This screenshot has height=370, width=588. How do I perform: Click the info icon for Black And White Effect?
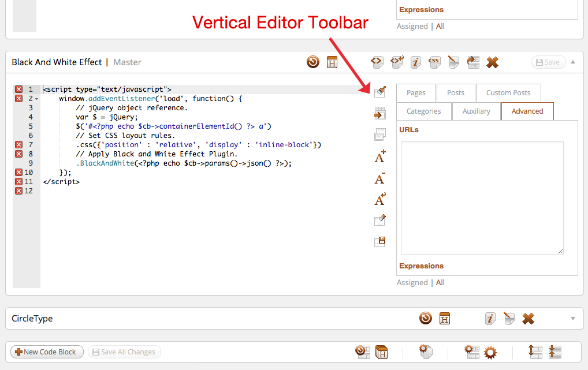pyautogui.click(x=415, y=62)
